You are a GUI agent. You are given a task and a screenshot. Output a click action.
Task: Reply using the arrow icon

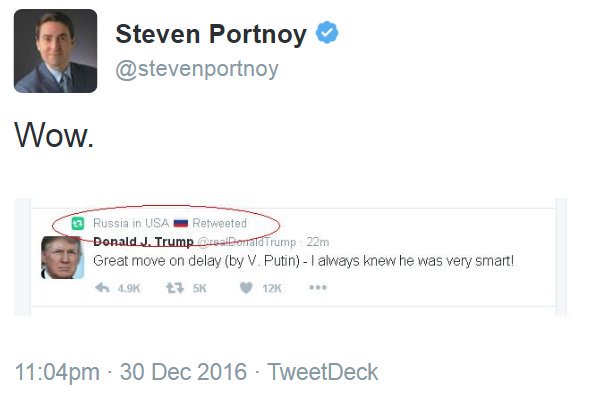[102, 288]
